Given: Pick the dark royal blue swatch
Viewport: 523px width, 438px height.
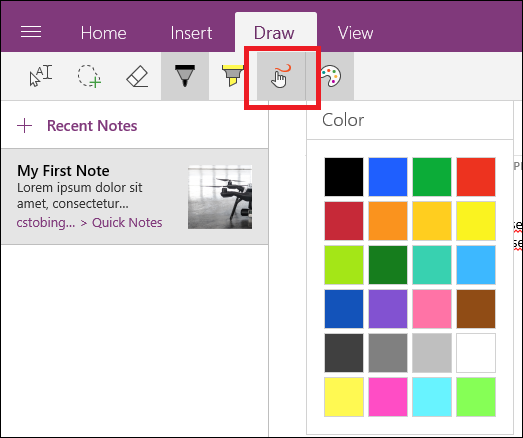Looking at the screenshot, I should click(344, 309).
